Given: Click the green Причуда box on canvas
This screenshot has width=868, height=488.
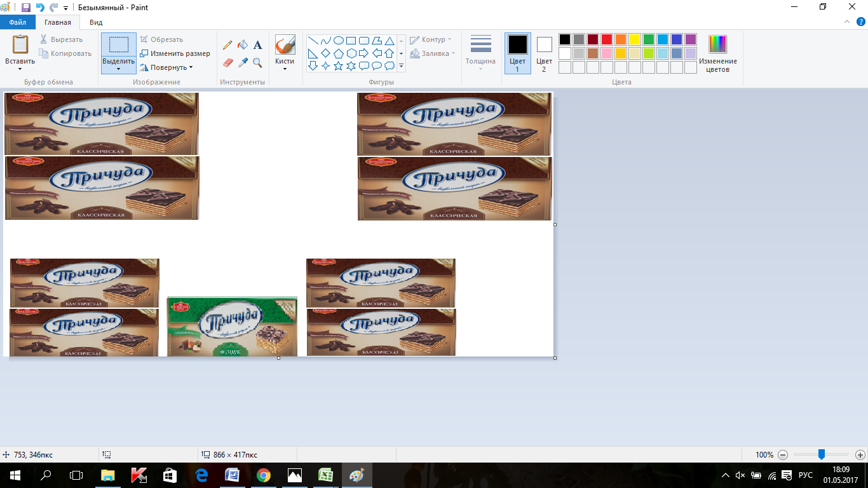Looking at the screenshot, I should click(233, 327).
